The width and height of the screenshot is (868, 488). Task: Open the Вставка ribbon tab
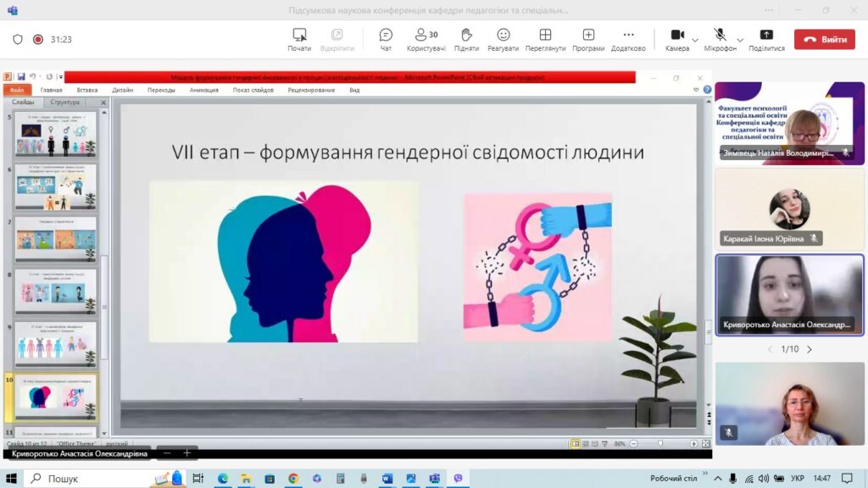coord(87,90)
